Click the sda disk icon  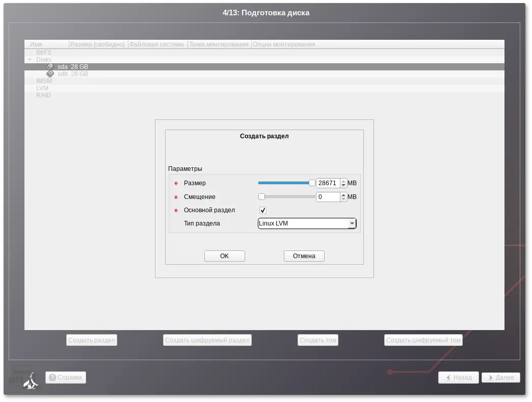pos(50,66)
